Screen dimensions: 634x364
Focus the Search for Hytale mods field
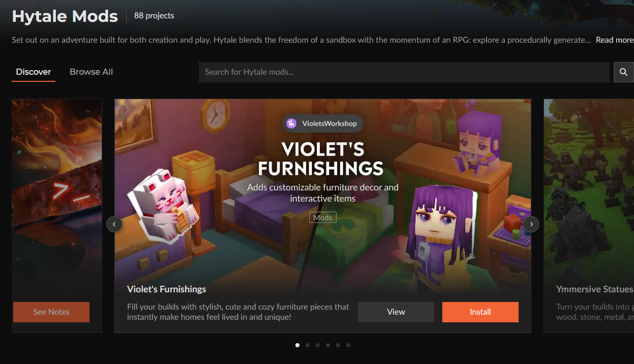point(404,72)
